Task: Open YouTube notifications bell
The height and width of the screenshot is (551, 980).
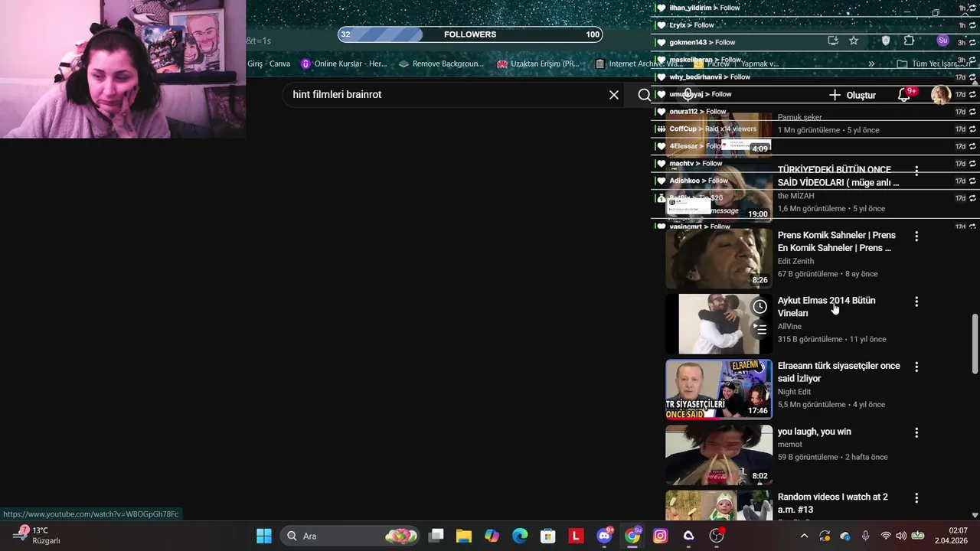Action: coord(905,95)
